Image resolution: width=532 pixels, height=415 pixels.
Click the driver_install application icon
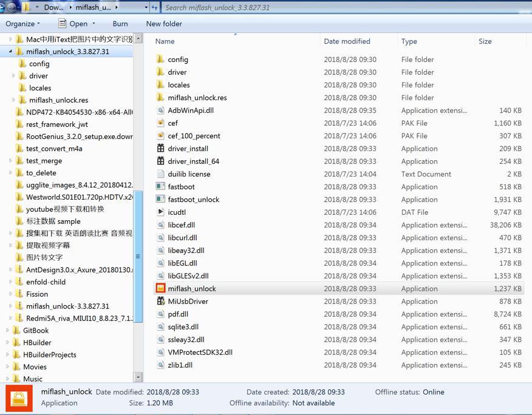point(160,149)
